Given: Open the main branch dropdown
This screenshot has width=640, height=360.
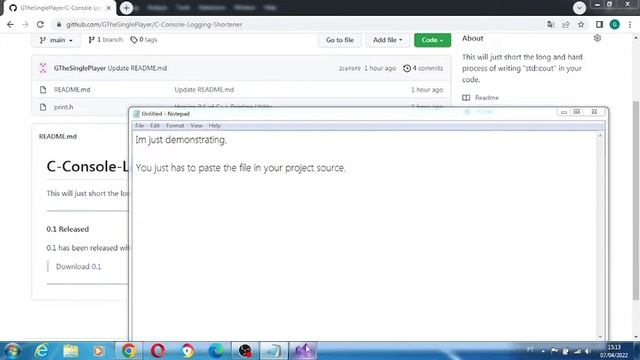Looking at the screenshot, I should 56,40.
